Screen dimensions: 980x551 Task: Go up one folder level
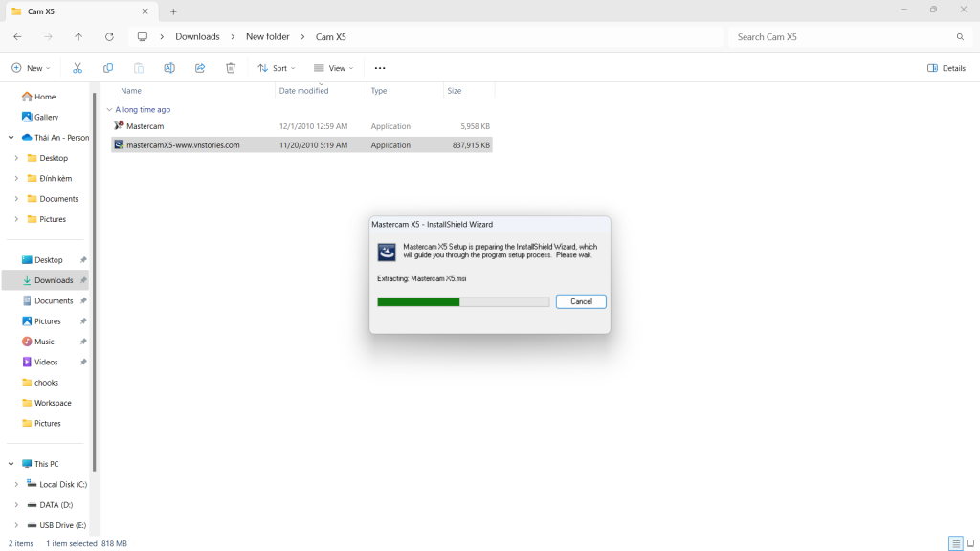pyautogui.click(x=78, y=37)
